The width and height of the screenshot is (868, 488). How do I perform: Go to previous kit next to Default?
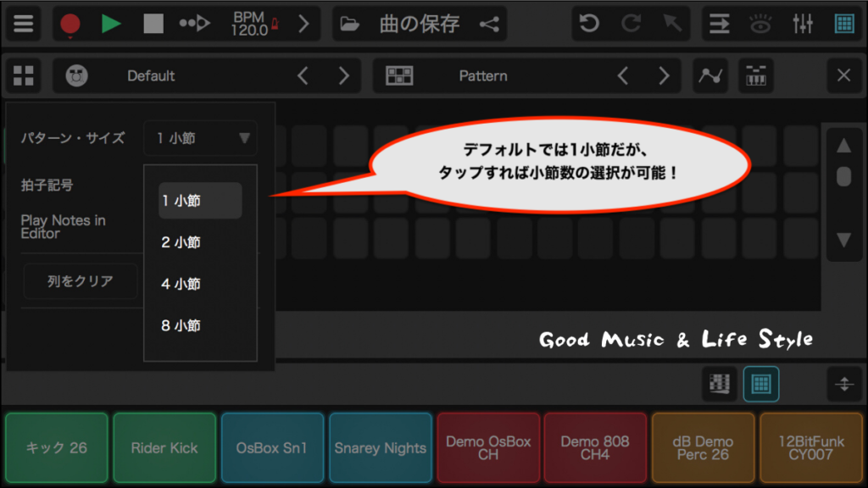click(303, 75)
